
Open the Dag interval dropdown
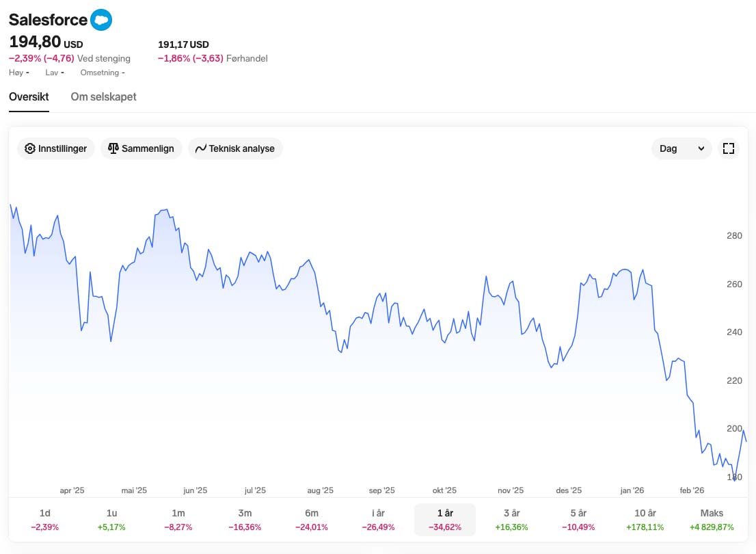point(681,148)
